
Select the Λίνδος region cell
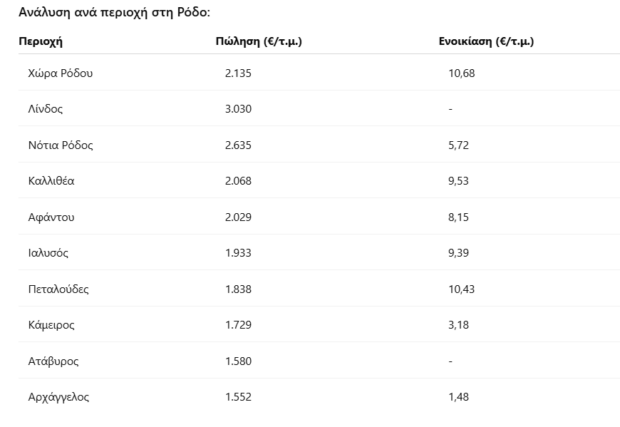click(45, 109)
